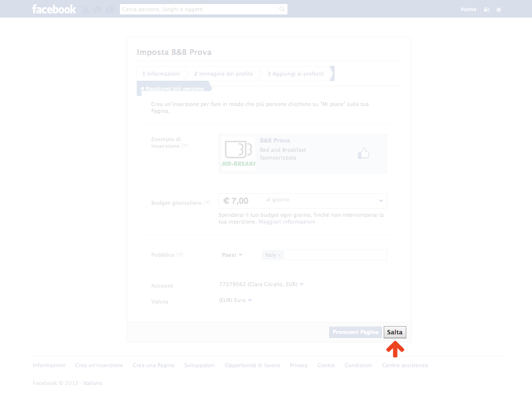532x396 pixels.
Task: Open the notifications globe icon
Action: point(110,9)
